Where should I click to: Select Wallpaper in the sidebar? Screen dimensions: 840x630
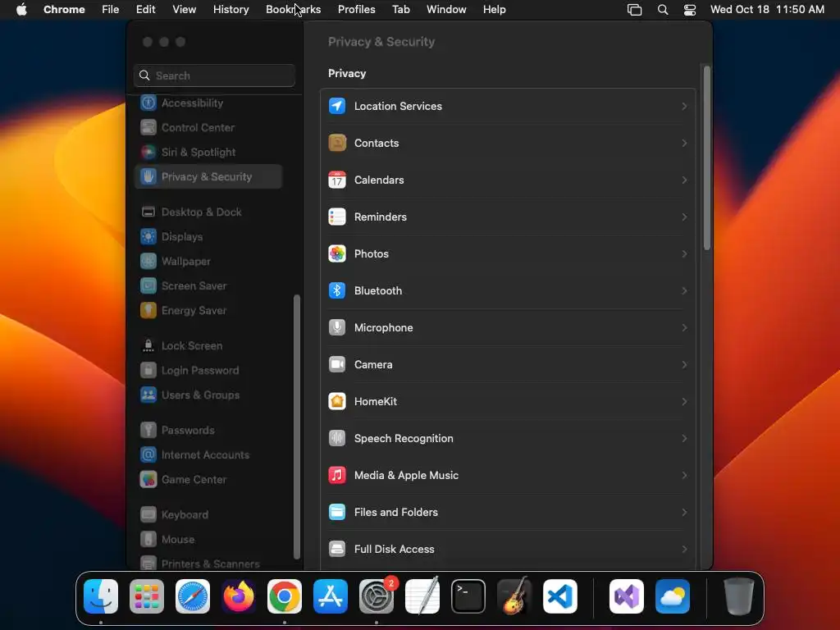pyautogui.click(x=208, y=262)
